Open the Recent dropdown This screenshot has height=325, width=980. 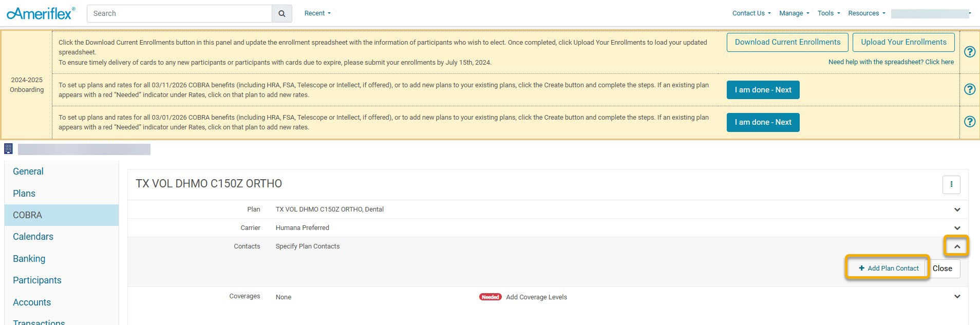[317, 13]
